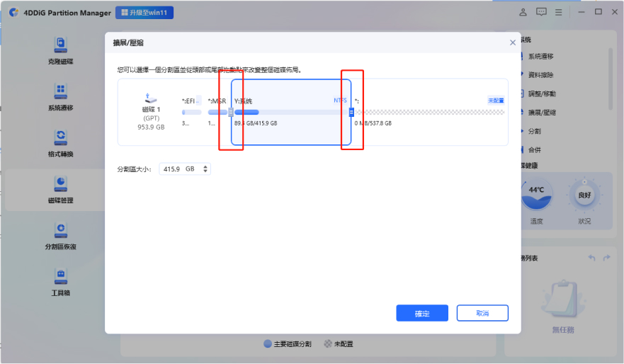Click 系統遷移 in the right panel

tap(541, 57)
